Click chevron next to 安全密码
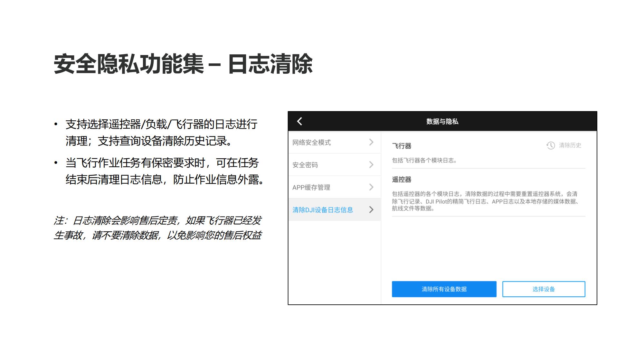The image size is (644, 362). pyautogui.click(x=371, y=165)
